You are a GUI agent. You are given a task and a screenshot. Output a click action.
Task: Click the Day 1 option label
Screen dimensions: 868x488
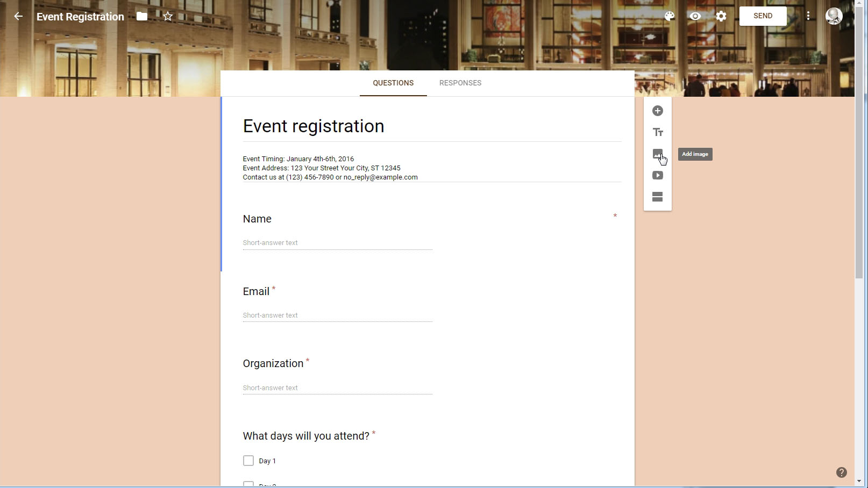[267, 461]
